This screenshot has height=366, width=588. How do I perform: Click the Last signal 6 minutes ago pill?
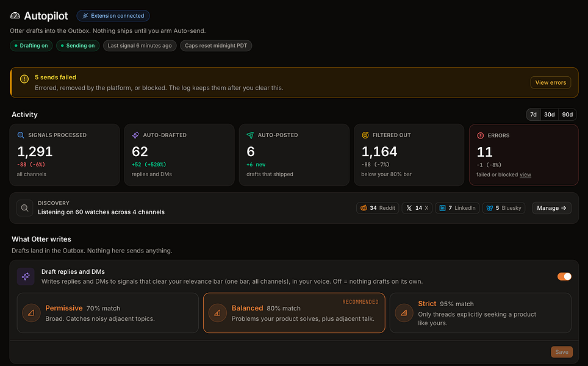coord(140,45)
